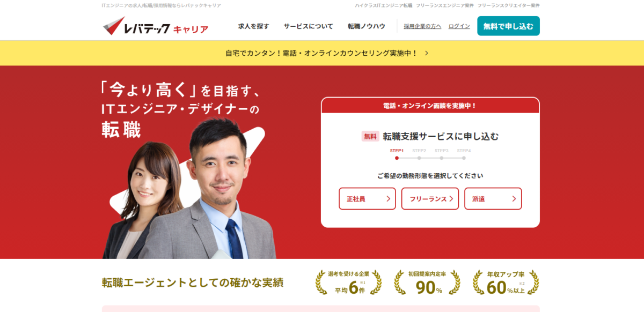Click the ログイン link
Viewport: 644px width, 312px height.
[459, 26]
